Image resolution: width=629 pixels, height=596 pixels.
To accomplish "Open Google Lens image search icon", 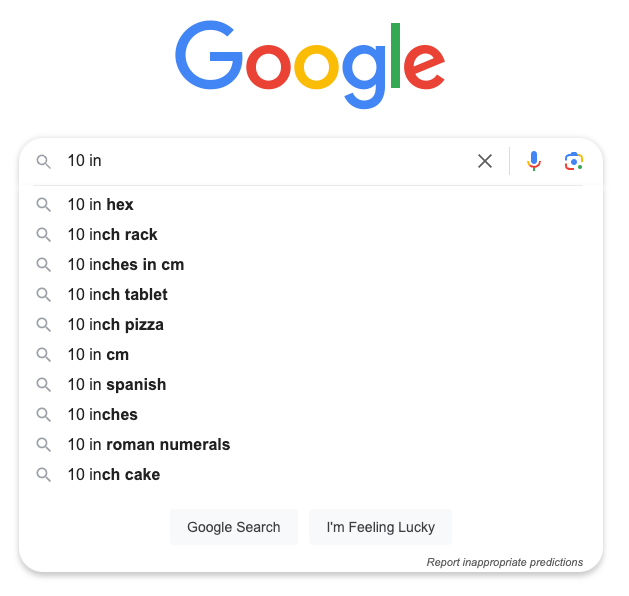I will 573,161.
